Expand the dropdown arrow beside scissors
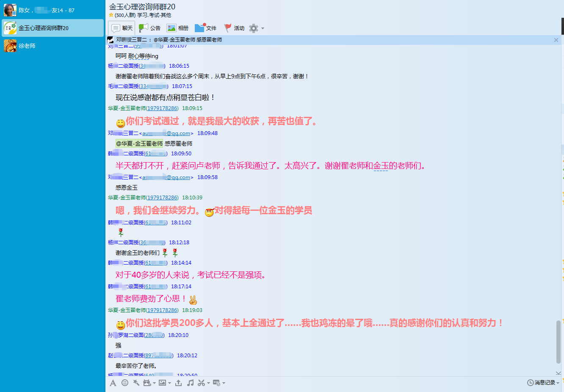The width and height of the screenshot is (564, 392). (x=208, y=383)
